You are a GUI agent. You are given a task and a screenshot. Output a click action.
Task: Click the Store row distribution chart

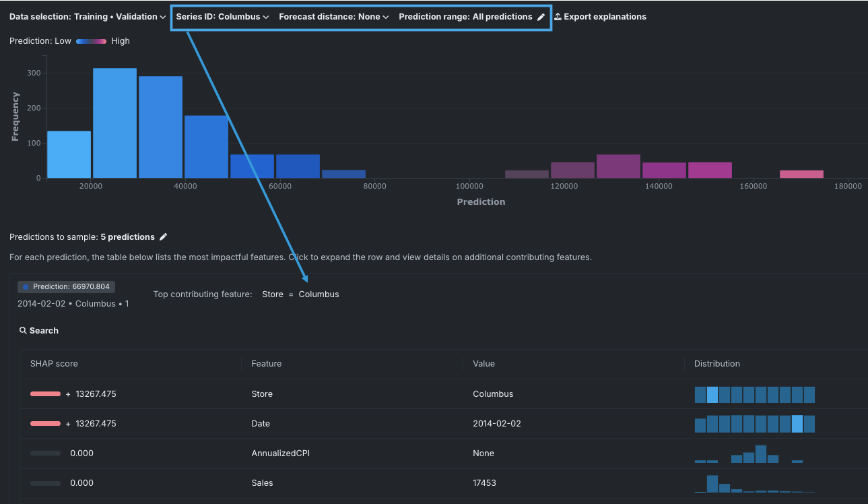[754, 394]
